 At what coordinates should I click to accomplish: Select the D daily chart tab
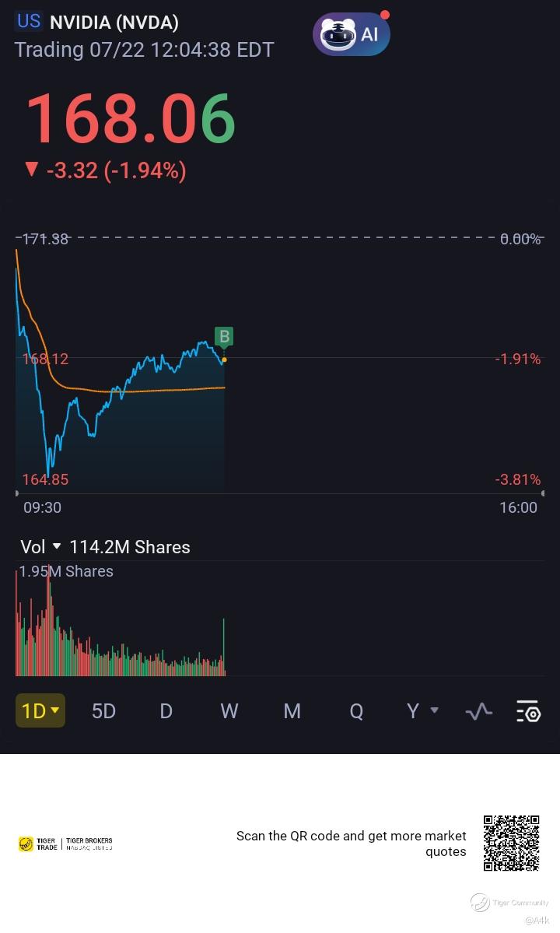point(166,711)
